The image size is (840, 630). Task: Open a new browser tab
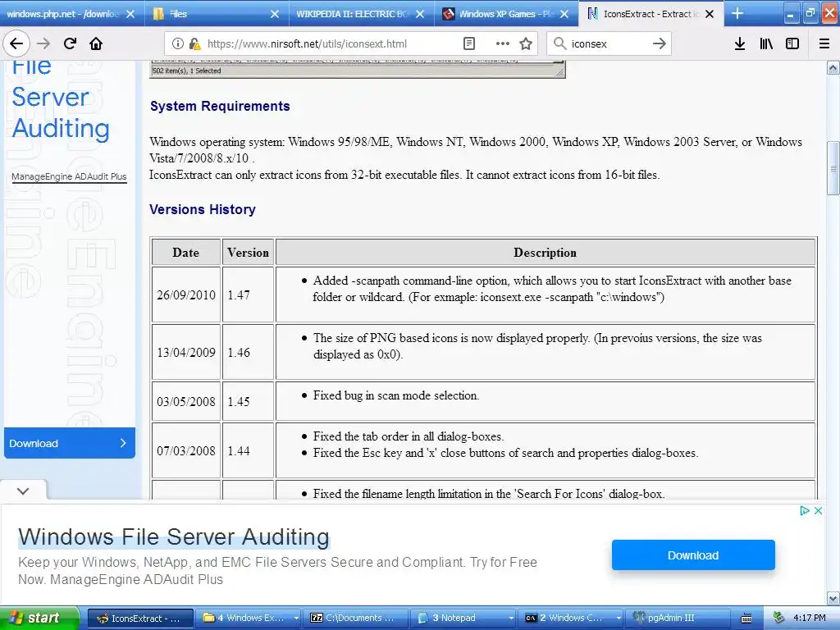click(737, 13)
